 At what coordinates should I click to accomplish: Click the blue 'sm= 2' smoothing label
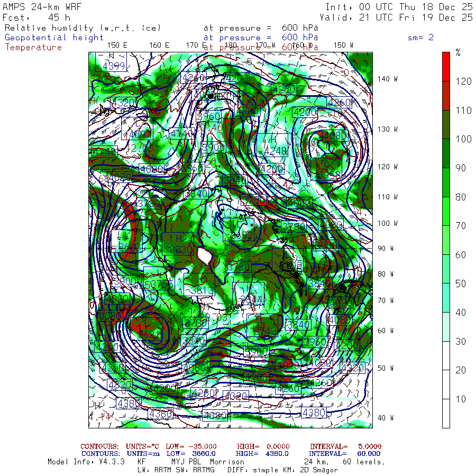(x=421, y=38)
